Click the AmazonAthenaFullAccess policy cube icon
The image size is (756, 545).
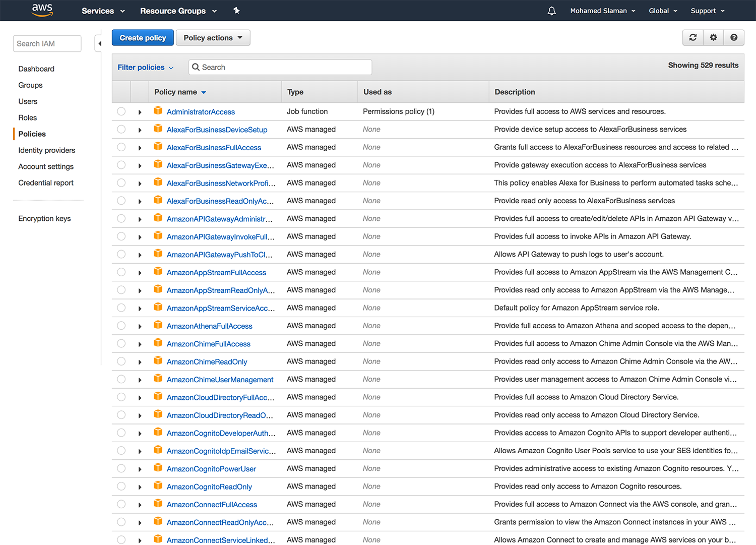click(158, 325)
